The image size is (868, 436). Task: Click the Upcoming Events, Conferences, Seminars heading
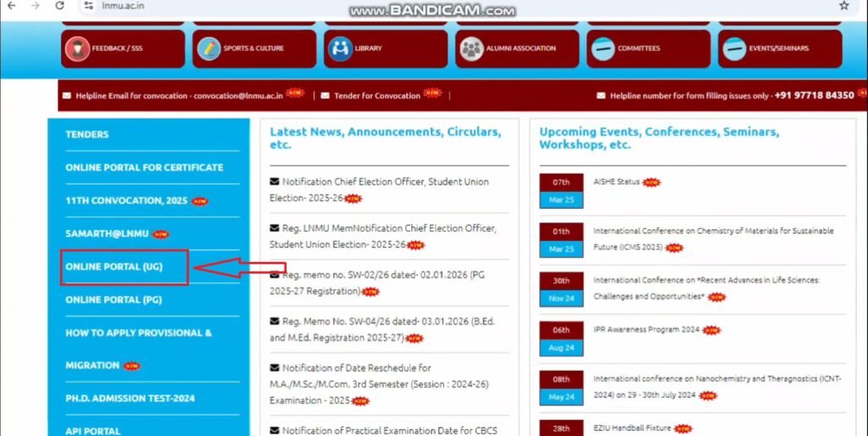tap(659, 138)
